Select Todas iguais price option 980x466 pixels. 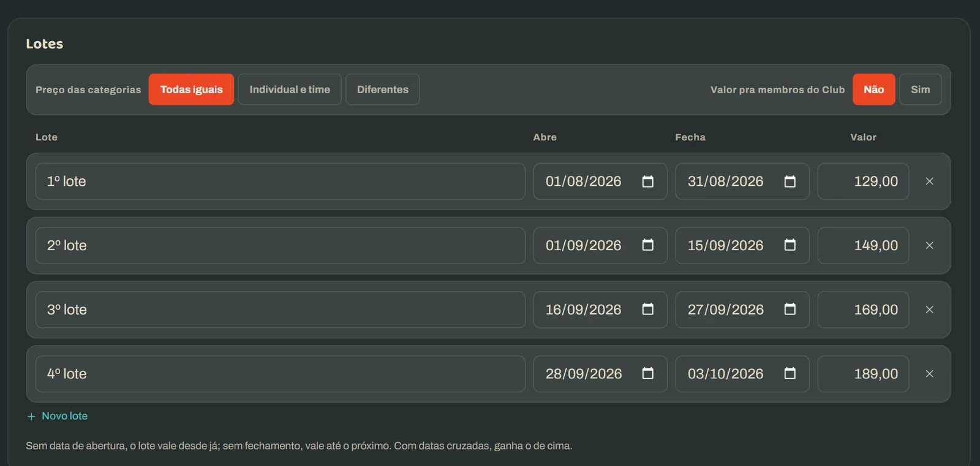pos(191,90)
